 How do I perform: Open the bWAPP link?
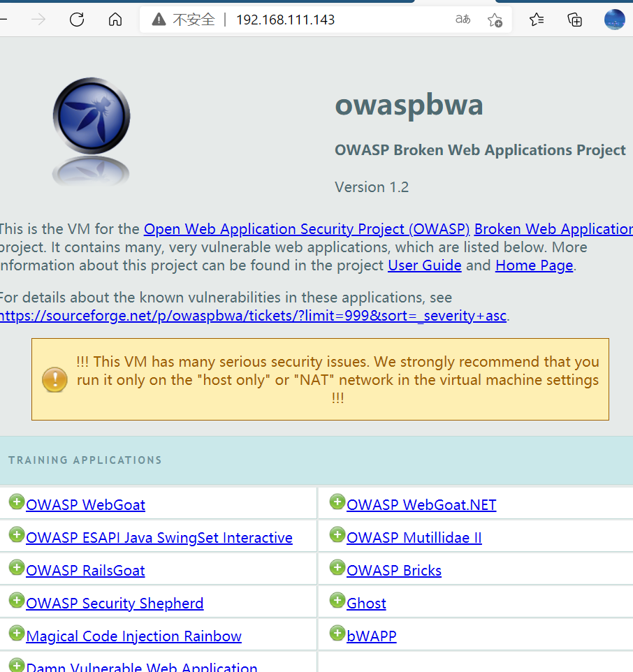[372, 636]
